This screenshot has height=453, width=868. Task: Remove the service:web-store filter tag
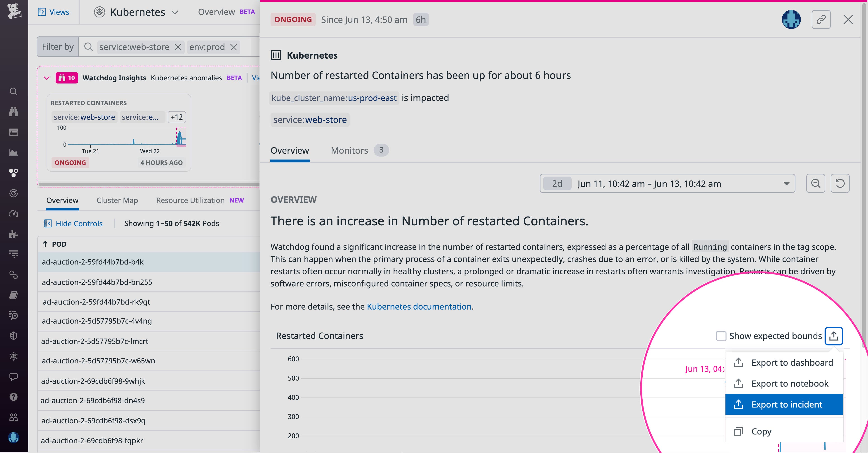(178, 47)
